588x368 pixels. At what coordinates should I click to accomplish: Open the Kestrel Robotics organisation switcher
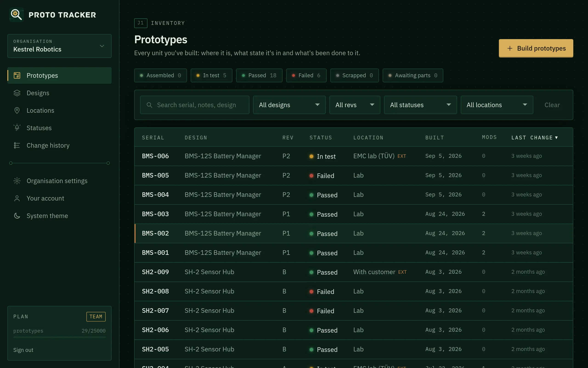(x=59, y=46)
